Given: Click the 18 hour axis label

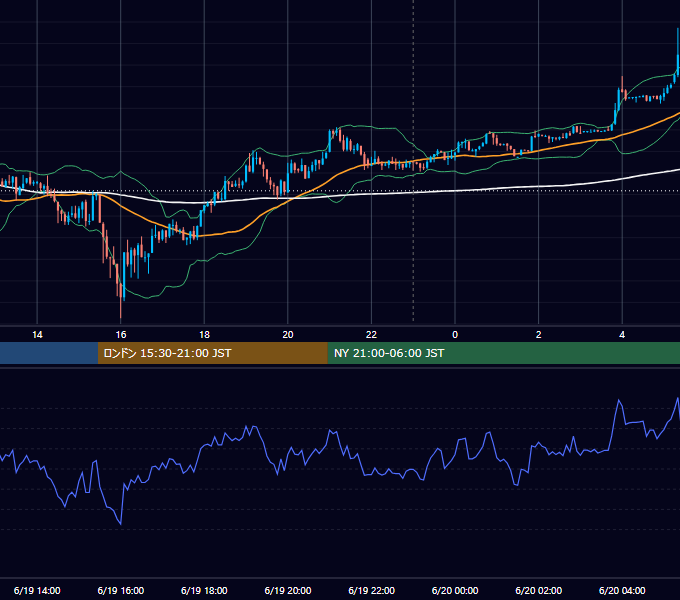Looking at the screenshot, I should pos(204,335).
